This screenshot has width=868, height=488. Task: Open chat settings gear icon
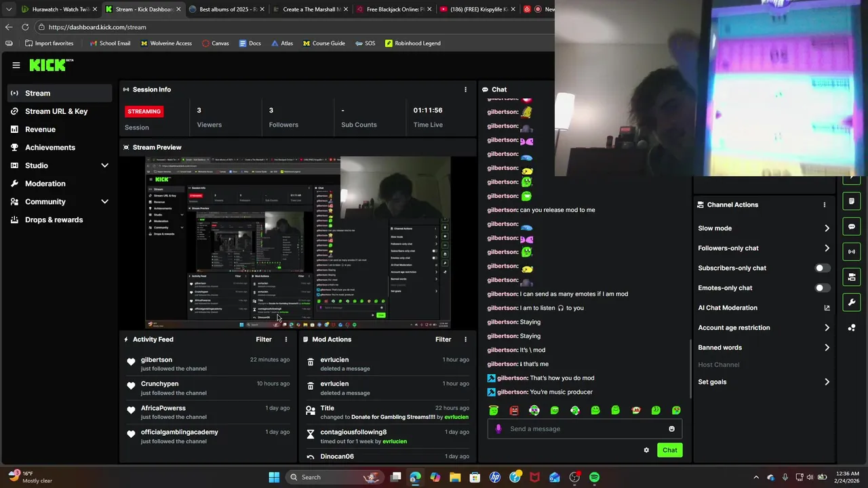646,450
